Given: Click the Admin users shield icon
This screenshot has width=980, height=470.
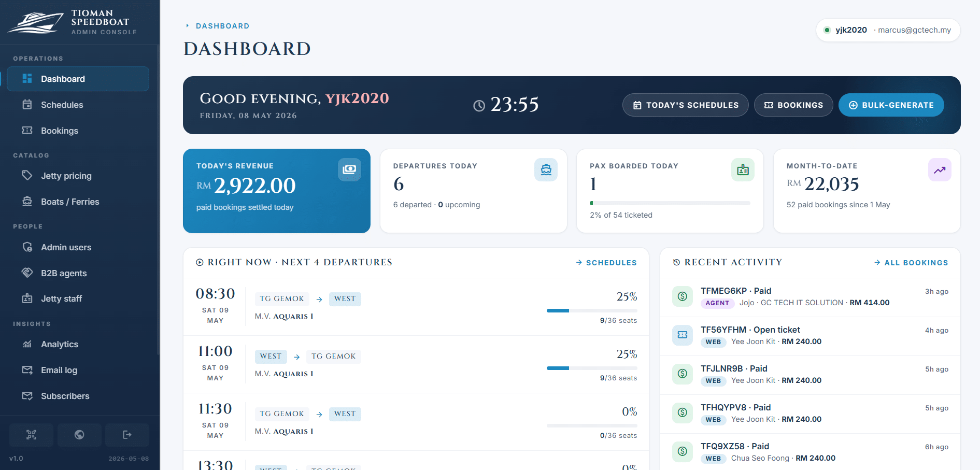Looking at the screenshot, I should pos(27,247).
